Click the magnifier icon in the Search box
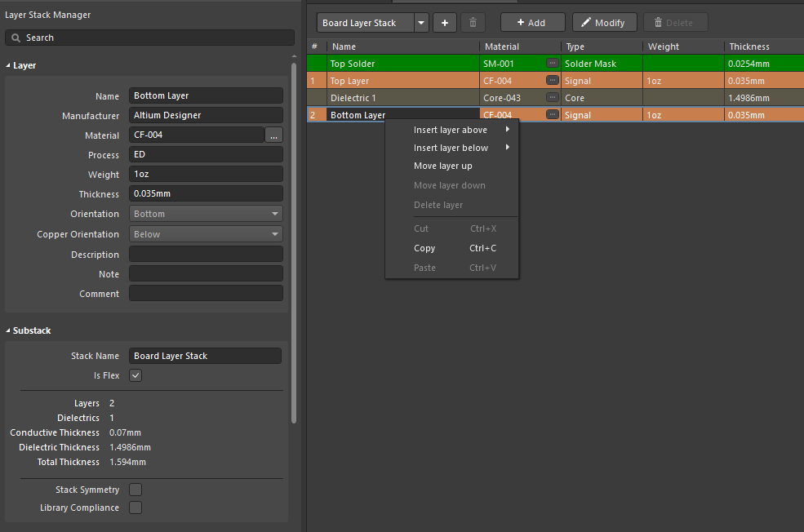The width and height of the screenshot is (804, 532). (16, 38)
